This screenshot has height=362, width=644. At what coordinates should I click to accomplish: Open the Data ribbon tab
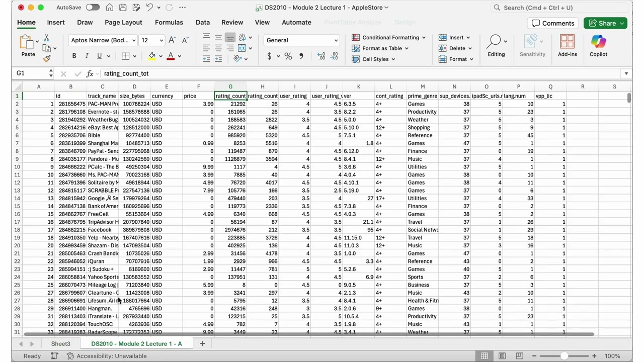tap(202, 22)
